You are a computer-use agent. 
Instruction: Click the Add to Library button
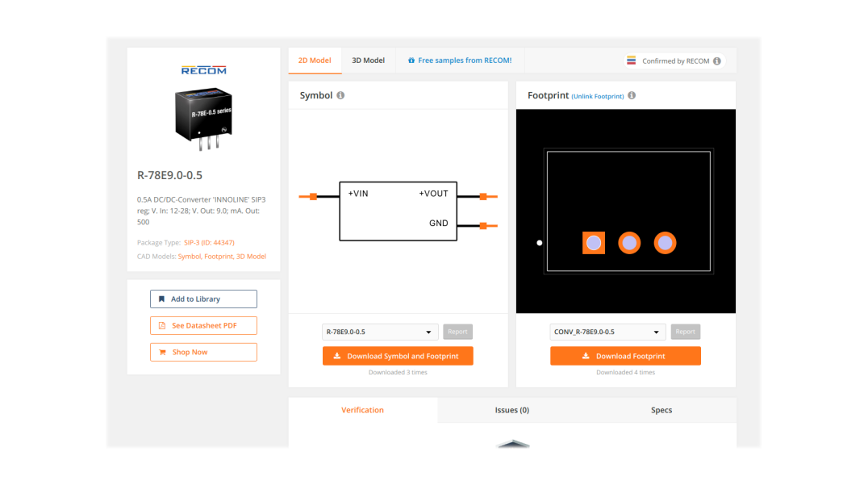point(204,299)
